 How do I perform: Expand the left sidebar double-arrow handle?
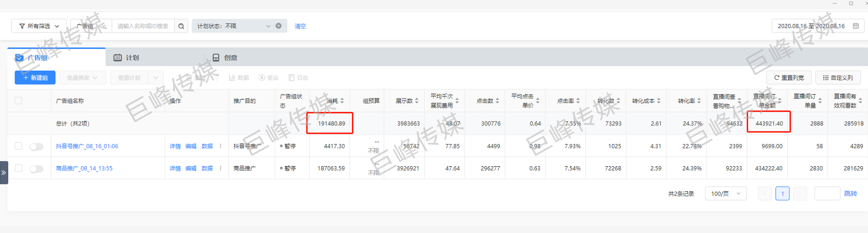(4, 172)
